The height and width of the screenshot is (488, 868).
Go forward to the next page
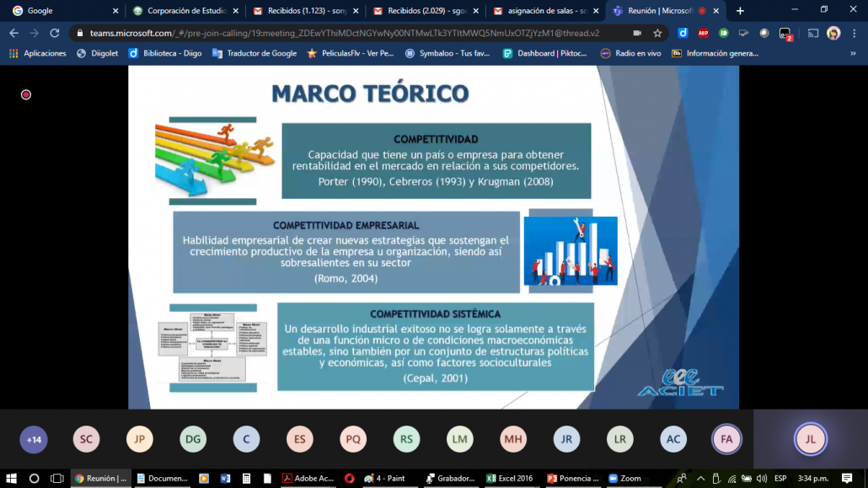click(x=35, y=33)
